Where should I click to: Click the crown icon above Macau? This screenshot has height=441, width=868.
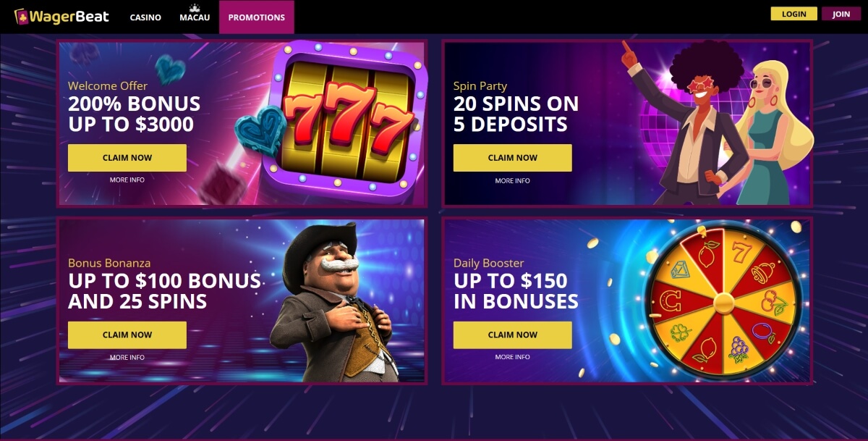(x=195, y=8)
